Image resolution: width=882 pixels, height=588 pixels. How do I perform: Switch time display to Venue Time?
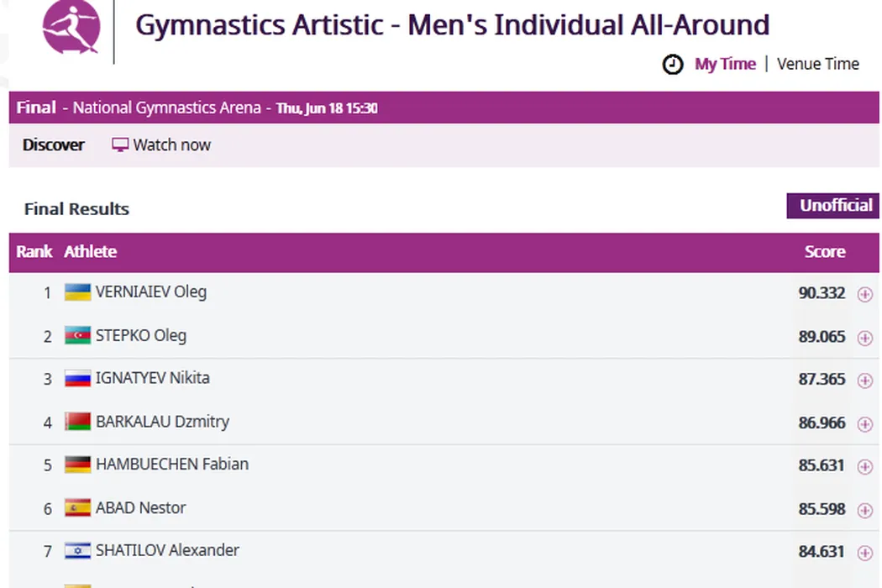click(x=817, y=64)
